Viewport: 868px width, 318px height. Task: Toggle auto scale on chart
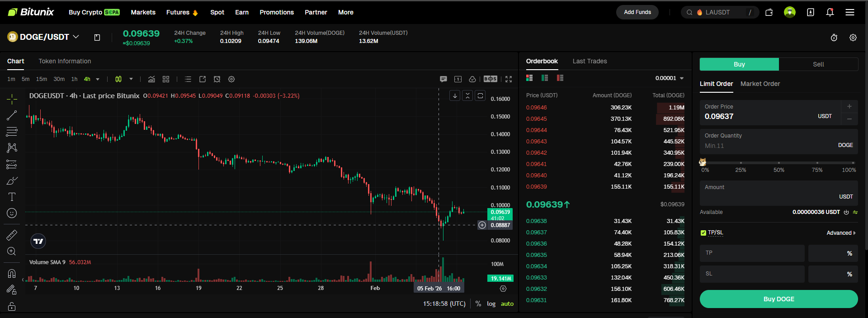point(507,304)
